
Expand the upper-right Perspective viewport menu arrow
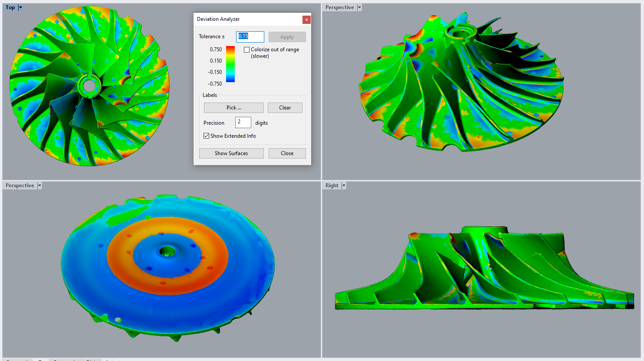(x=359, y=7)
